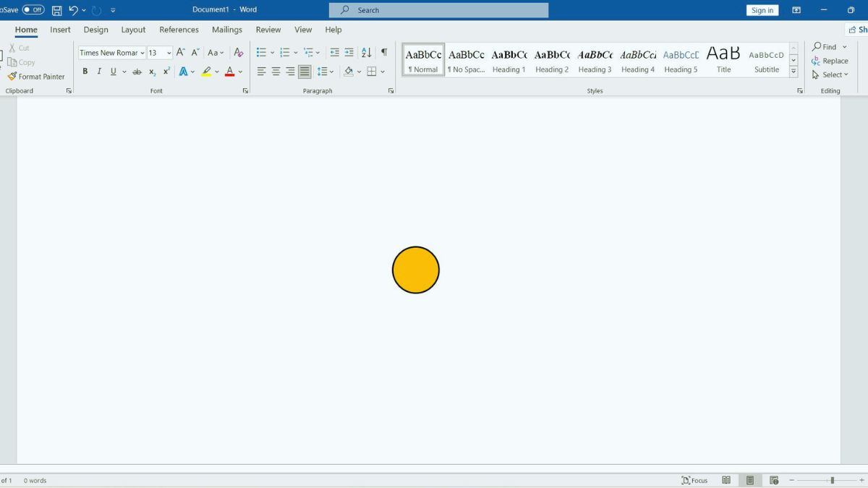Screen dimensions: 868x488
Task: Show paragraph marks with the pilcrow
Action: pyautogui.click(x=384, y=52)
